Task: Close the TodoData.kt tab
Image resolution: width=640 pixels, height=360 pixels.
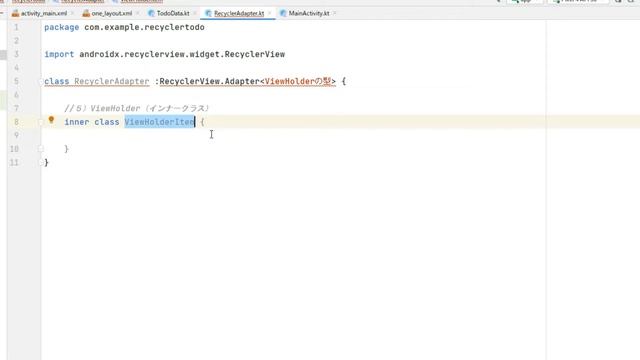Action: coord(195,13)
